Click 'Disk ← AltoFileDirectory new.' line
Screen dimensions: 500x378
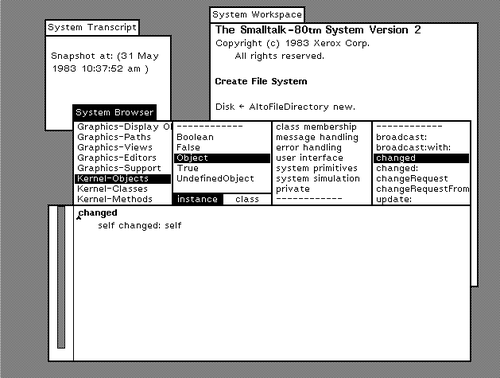(285, 107)
